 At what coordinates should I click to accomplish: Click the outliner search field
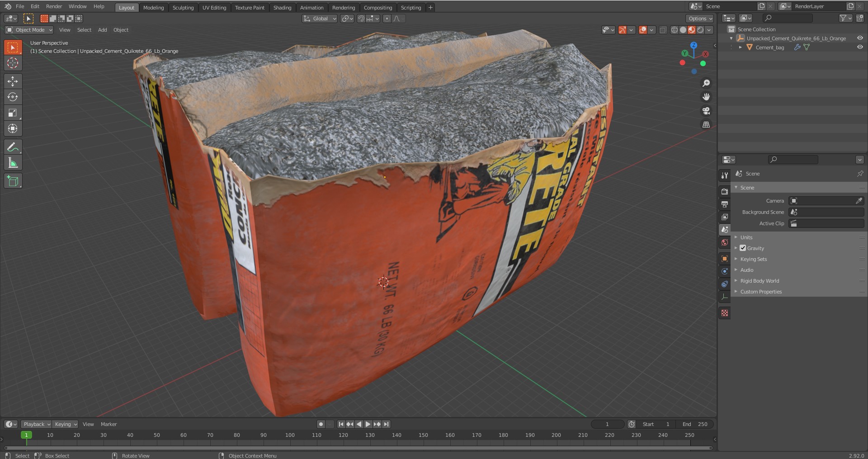point(788,18)
